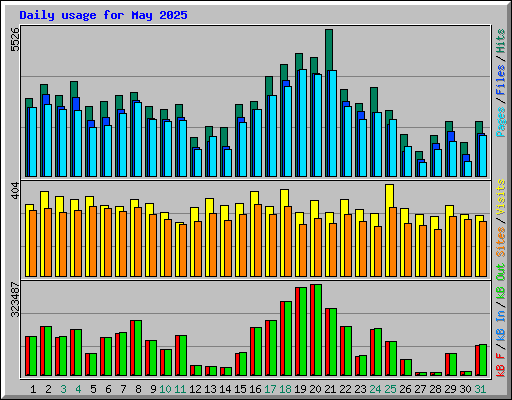This screenshot has height=400, width=512.
Task: Select the yellow Visits bar for day 2
Action: (x=44, y=200)
